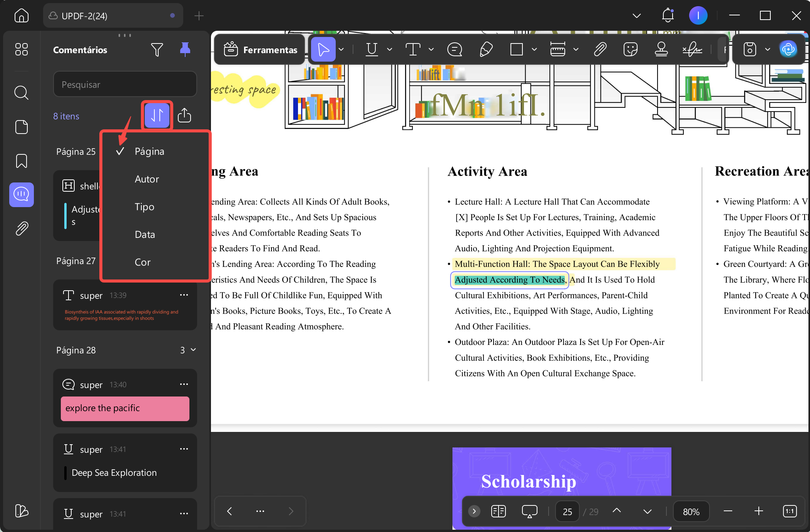Open the bookmarks panel

click(22, 161)
